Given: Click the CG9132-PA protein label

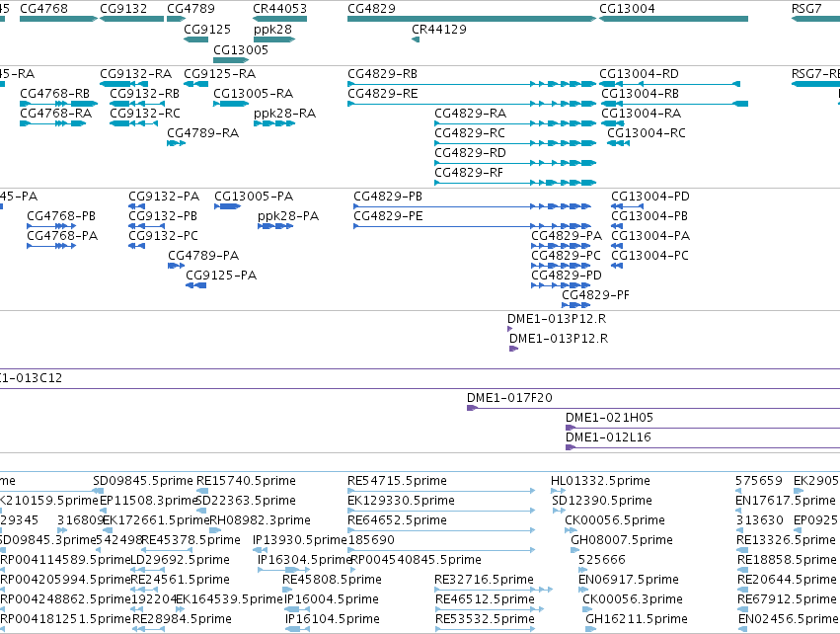Looking at the screenshot, I should pos(164,197).
